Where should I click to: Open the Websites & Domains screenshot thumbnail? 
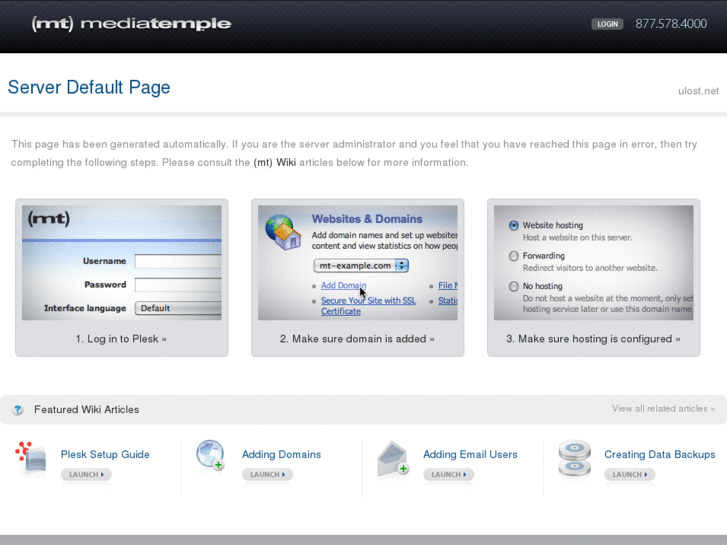pyautogui.click(x=357, y=263)
